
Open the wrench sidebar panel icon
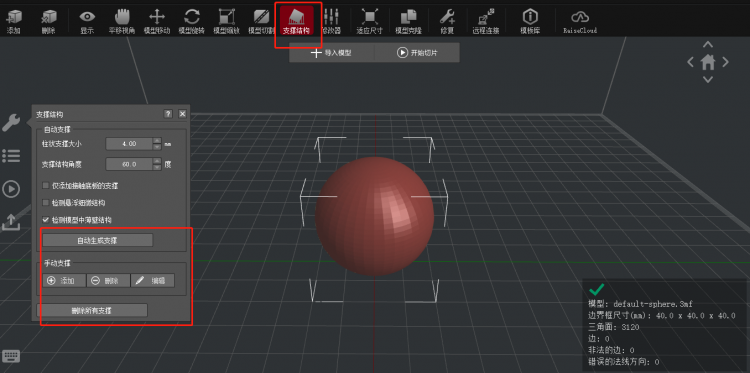click(x=11, y=123)
